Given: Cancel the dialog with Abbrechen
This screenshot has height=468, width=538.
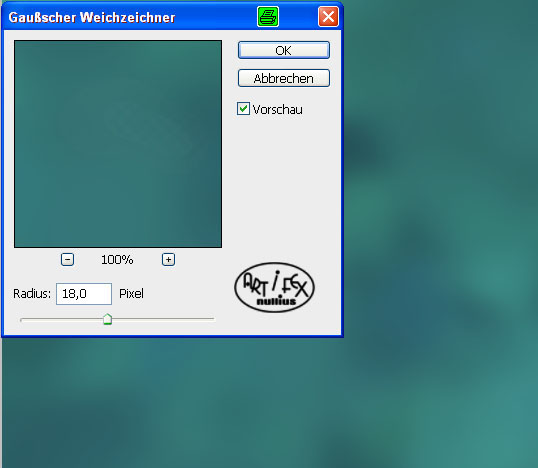Looking at the screenshot, I should pos(284,78).
